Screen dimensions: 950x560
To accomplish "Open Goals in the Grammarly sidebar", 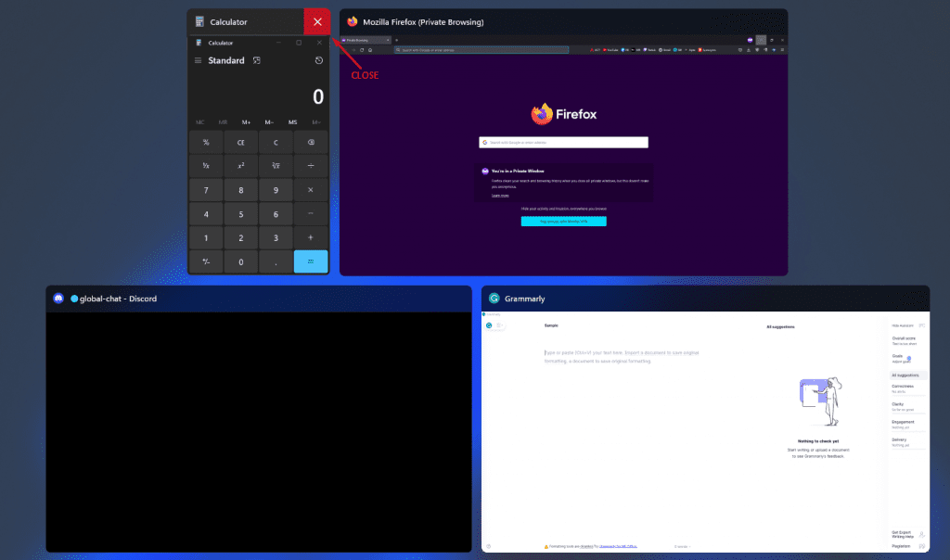I will [x=898, y=357].
